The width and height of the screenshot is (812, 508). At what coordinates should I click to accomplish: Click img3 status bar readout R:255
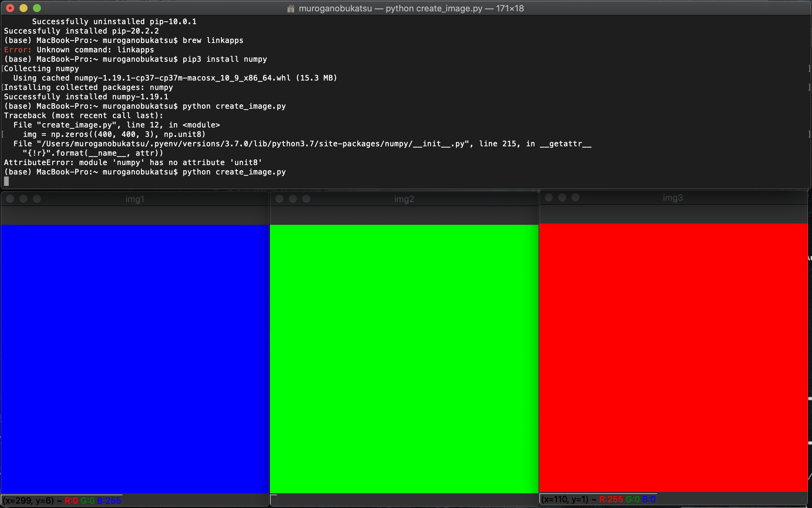click(611, 499)
